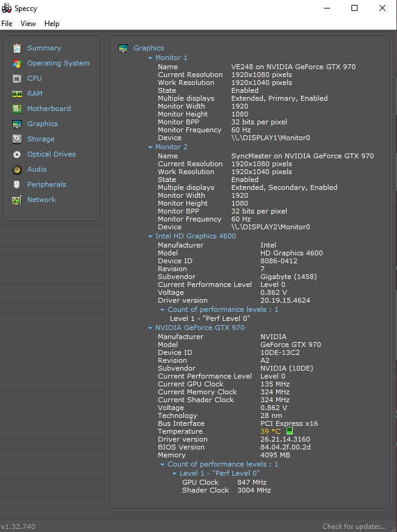Select Graphics in the sidebar
The image size is (397, 532).
(x=42, y=124)
